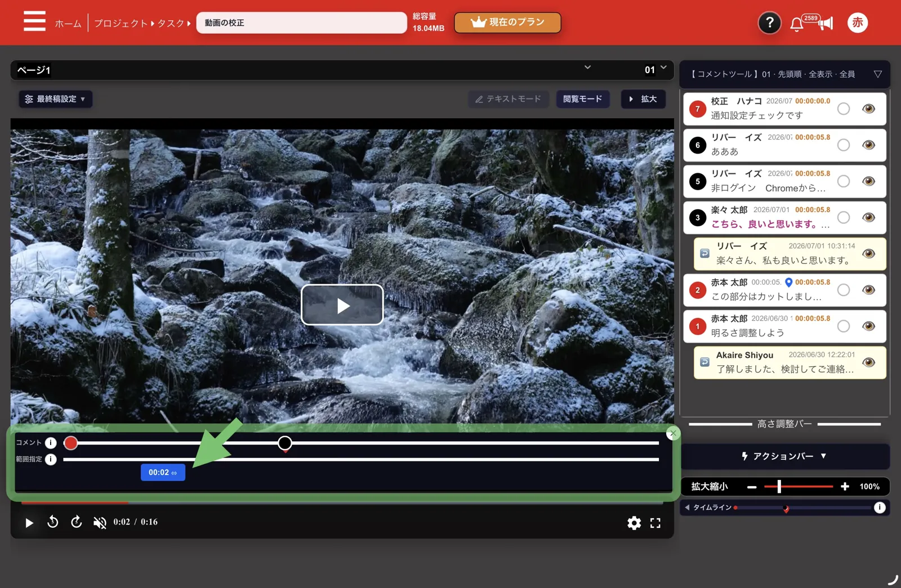Click the 現在のプラン button
Viewport: 901px width, 588px height.
(507, 23)
